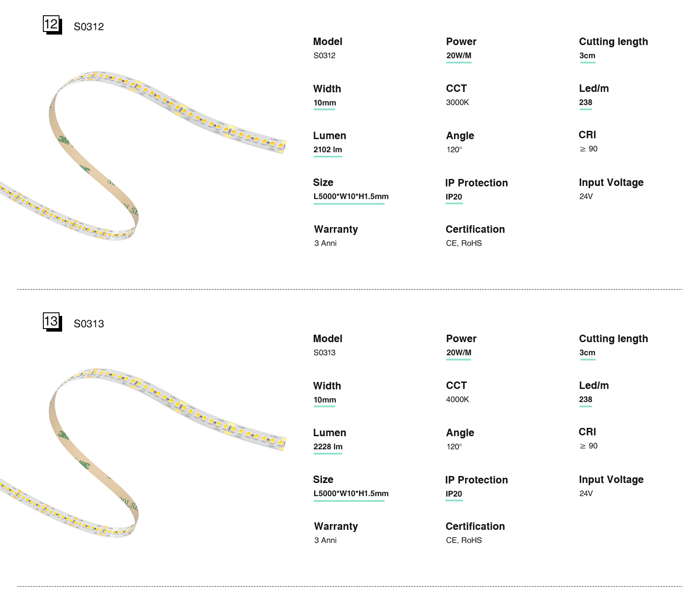Select the 2102 lm lumen value
The height and width of the screenshot is (595, 700).
click(x=328, y=150)
